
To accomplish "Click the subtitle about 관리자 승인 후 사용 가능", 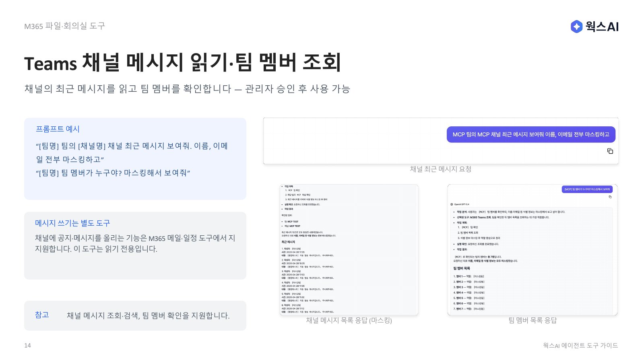I will [187, 89].
